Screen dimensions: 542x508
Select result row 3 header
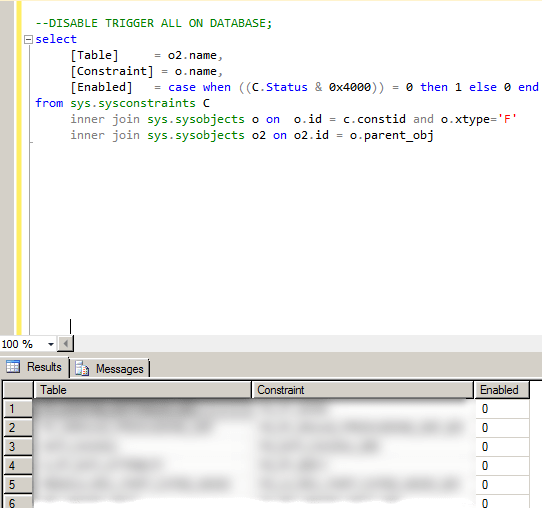pos(18,447)
